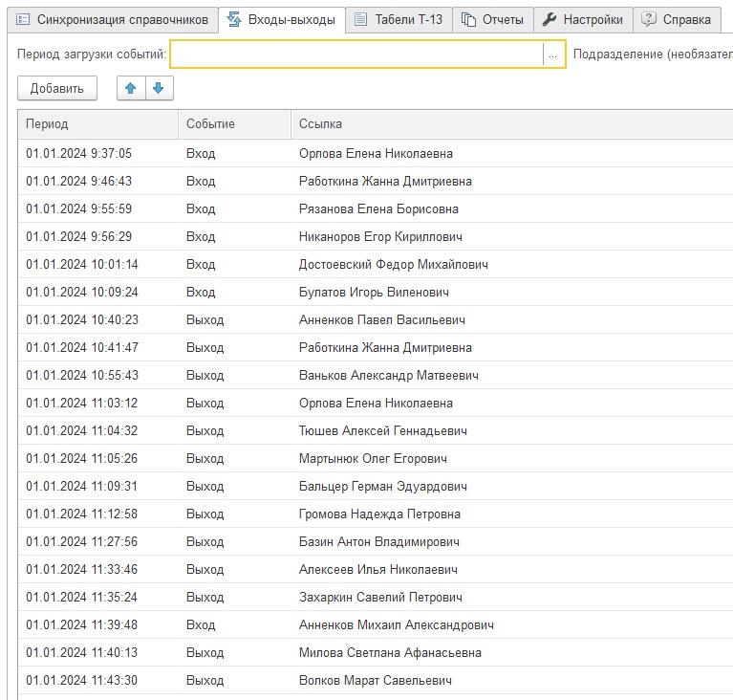Sort by the Период column header

coord(97,124)
